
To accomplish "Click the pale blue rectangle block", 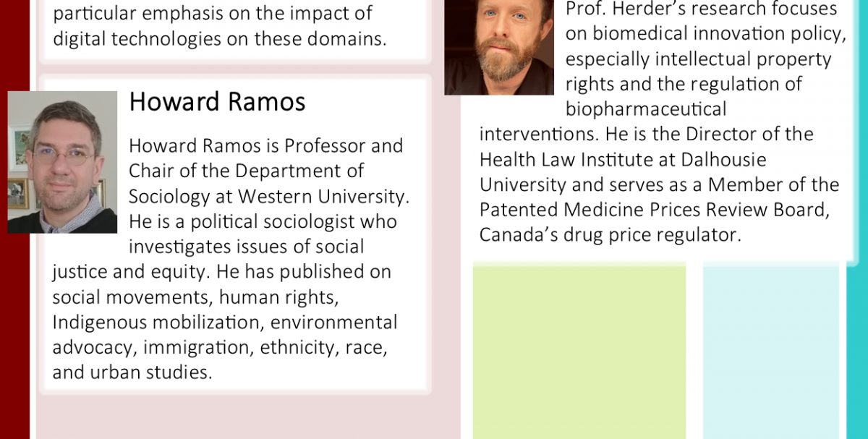I will (771, 352).
